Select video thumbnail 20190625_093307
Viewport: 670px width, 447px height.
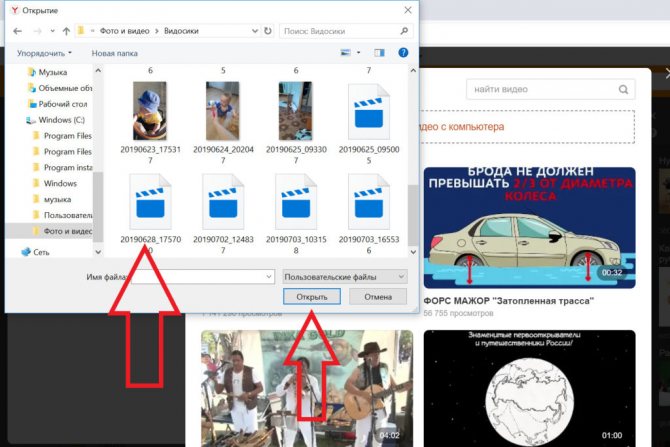click(x=295, y=111)
